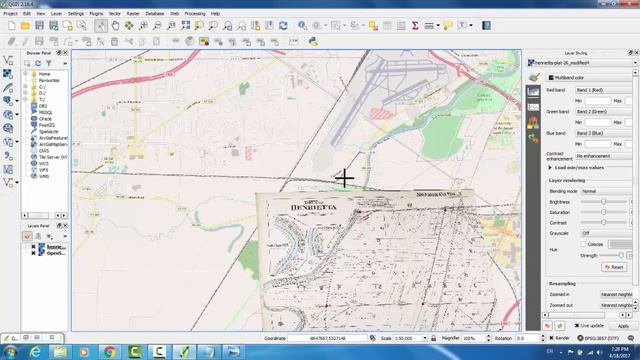Open a project via the yellow folder icon

tap(25, 26)
